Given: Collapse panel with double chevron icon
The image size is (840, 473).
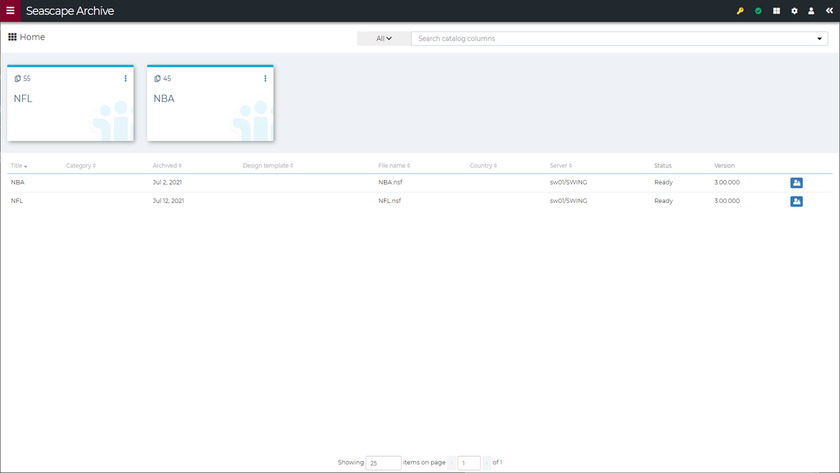Looking at the screenshot, I should [x=829, y=11].
